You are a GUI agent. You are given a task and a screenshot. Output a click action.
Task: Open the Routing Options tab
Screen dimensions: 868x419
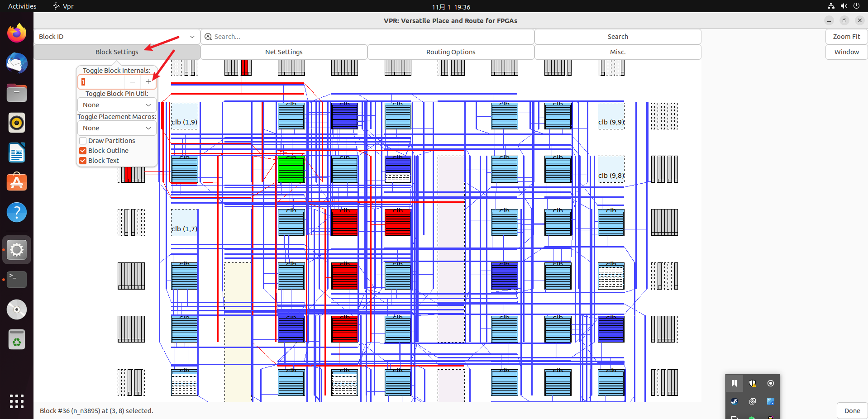(451, 52)
